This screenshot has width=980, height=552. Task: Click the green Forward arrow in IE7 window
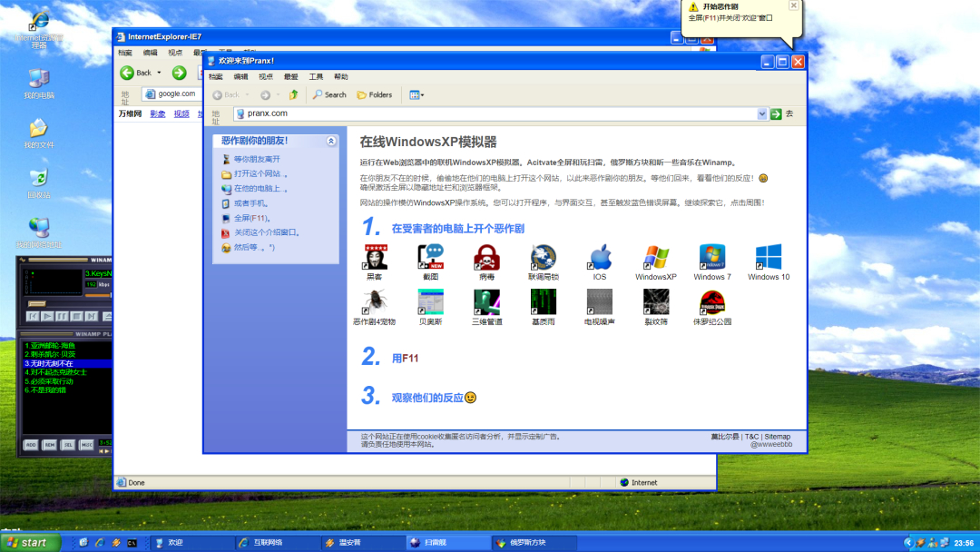coord(180,74)
